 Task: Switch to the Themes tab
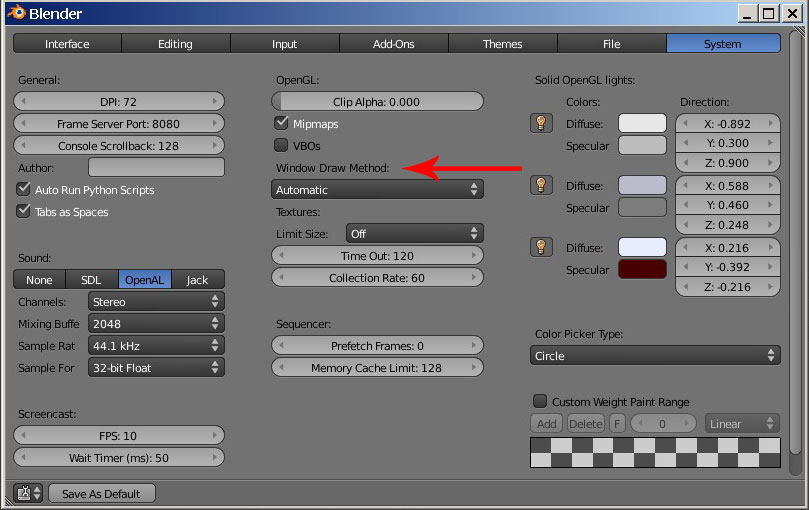coord(502,44)
